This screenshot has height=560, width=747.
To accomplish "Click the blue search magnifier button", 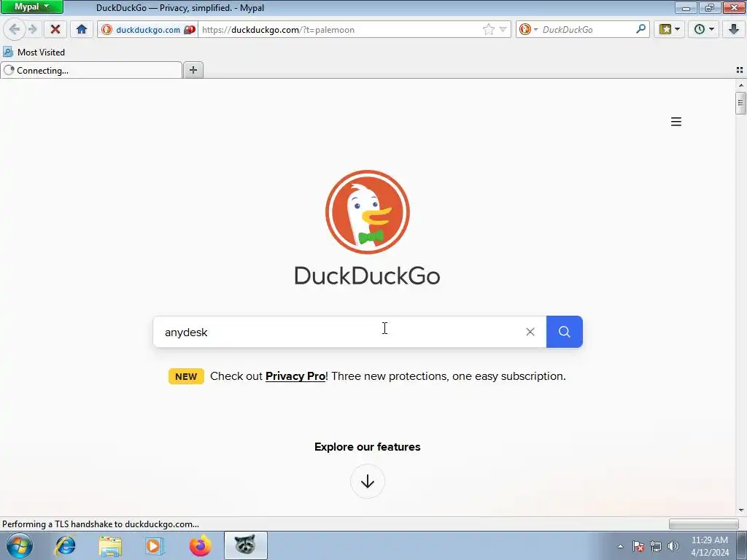I will tap(565, 332).
